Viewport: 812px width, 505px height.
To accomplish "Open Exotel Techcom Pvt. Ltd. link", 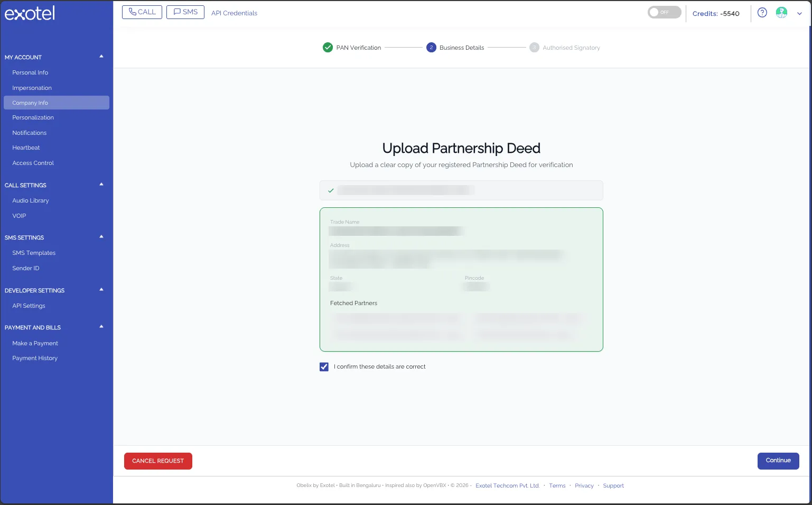I will point(507,485).
